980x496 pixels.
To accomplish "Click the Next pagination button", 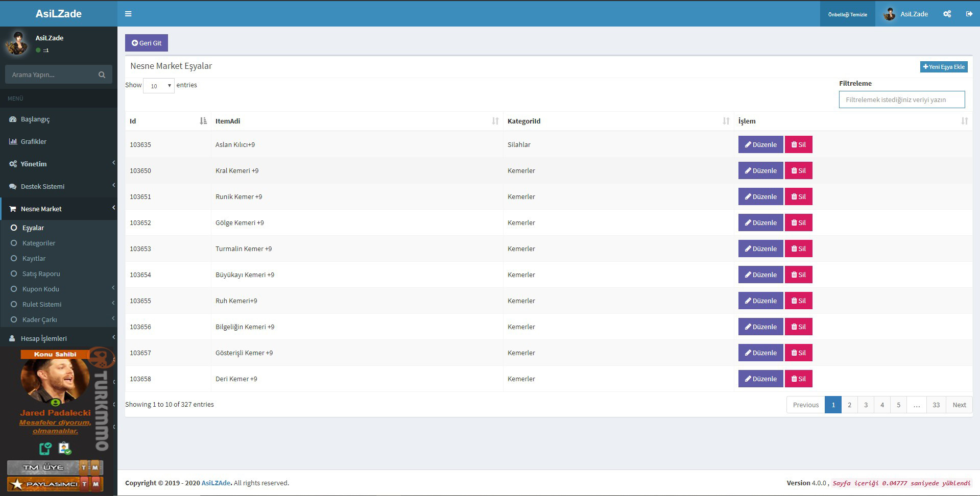I will 959,405.
